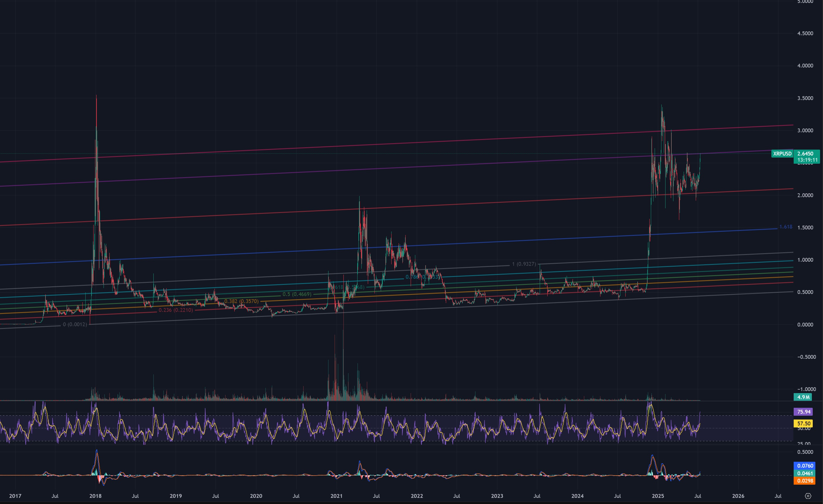
Task: Select the teal 0.0461 MACD histogram label
Action: pyautogui.click(x=805, y=473)
